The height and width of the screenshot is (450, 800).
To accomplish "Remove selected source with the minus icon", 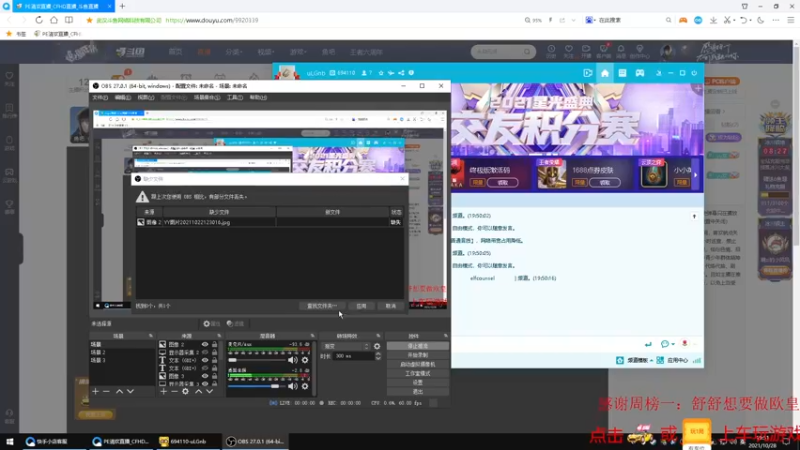I will coord(174,391).
